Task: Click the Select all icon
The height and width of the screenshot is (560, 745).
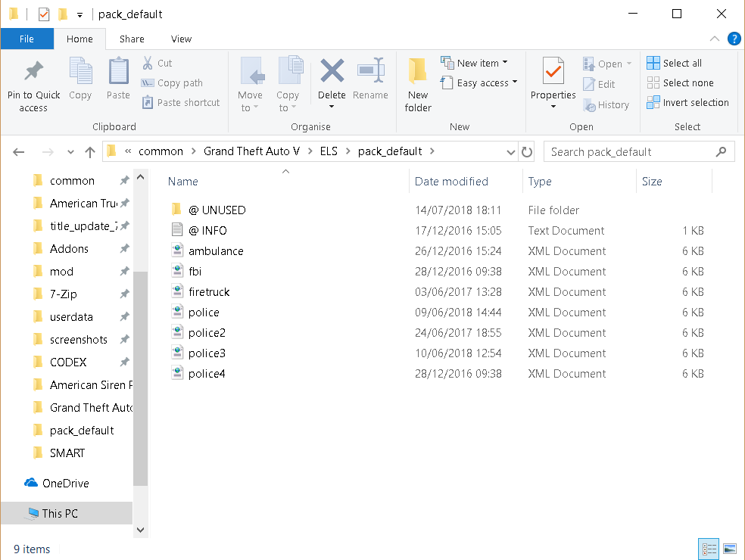Action: pyautogui.click(x=653, y=64)
